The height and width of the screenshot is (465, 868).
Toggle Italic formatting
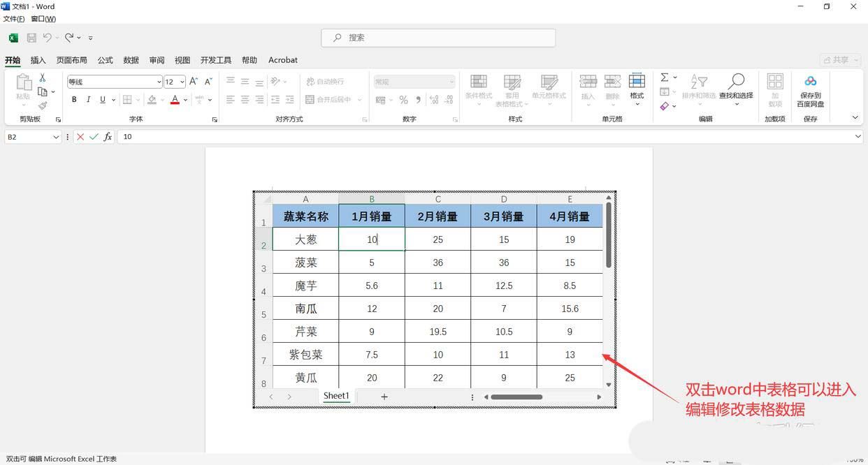pos(88,100)
